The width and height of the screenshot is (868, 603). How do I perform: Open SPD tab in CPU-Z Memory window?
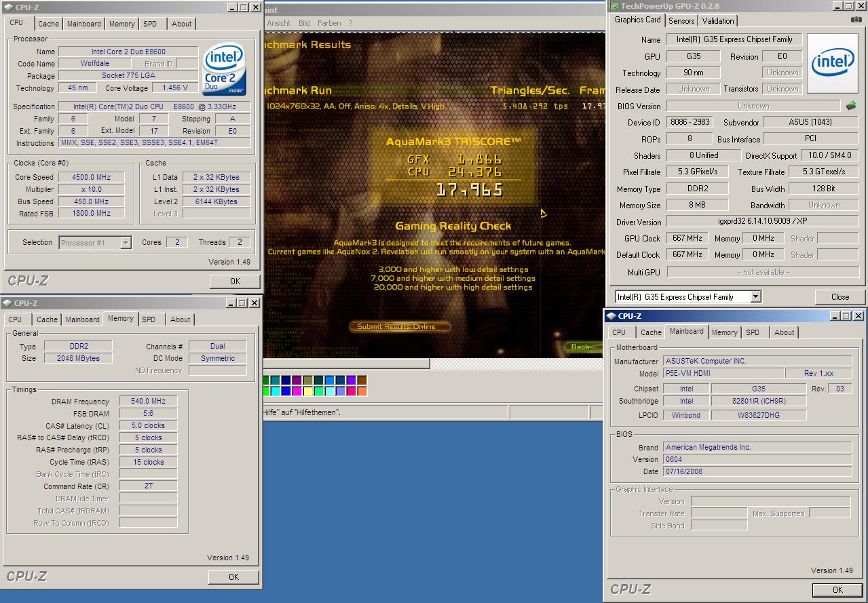pyautogui.click(x=149, y=319)
